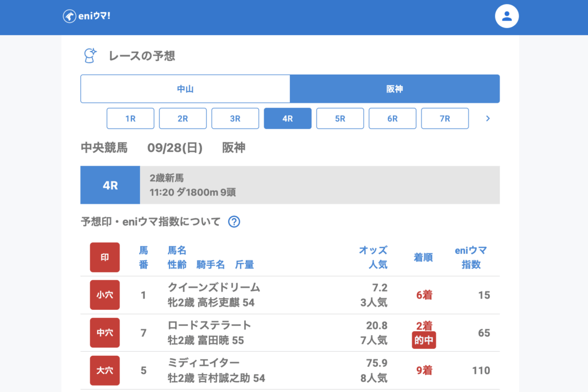Open race 7R
Screen dimensions: 588x392
[444, 119]
